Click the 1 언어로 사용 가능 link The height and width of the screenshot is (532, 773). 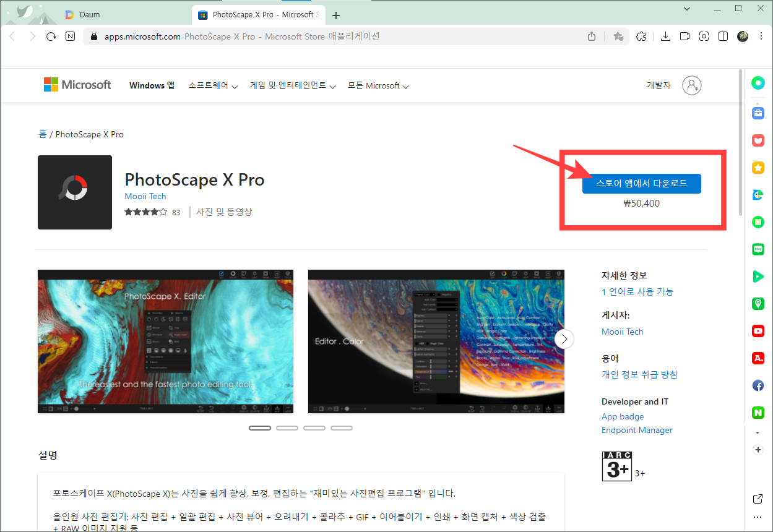tap(637, 291)
